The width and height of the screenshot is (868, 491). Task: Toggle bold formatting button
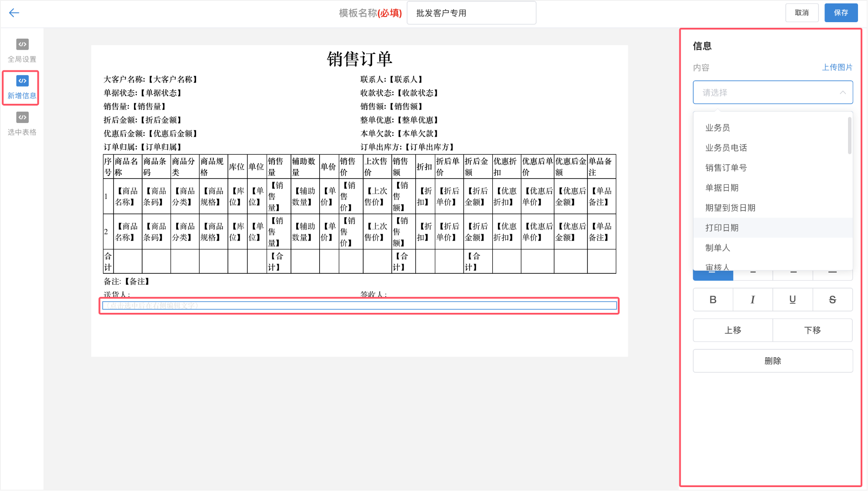click(x=713, y=299)
